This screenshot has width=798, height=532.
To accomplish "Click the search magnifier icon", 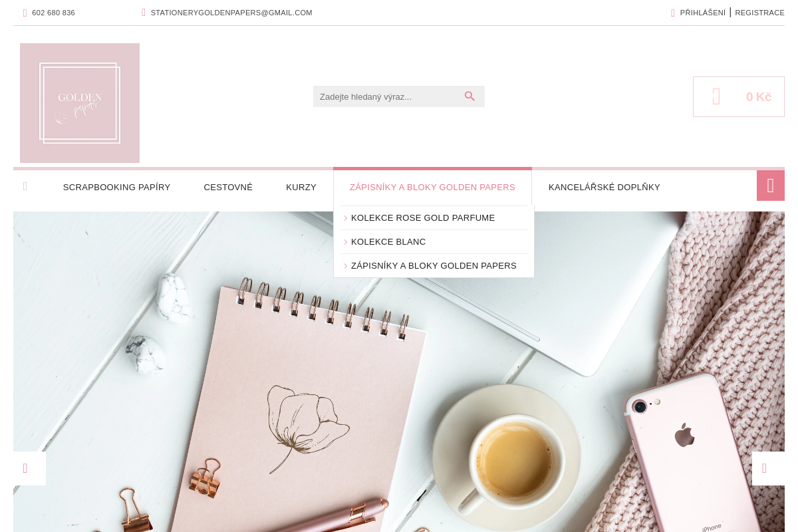I will [469, 96].
